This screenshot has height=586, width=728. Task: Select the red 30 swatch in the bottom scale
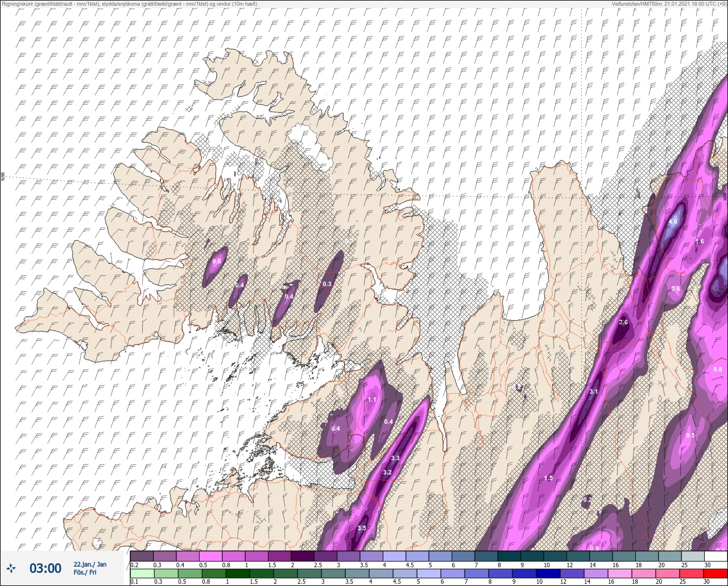(x=715, y=573)
